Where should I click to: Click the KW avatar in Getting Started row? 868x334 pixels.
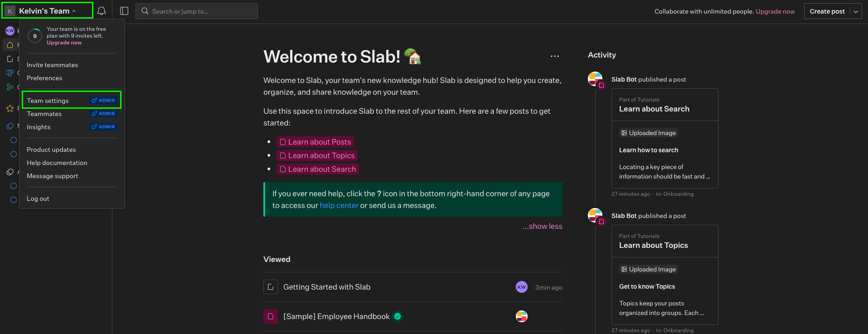[x=522, y=287]
